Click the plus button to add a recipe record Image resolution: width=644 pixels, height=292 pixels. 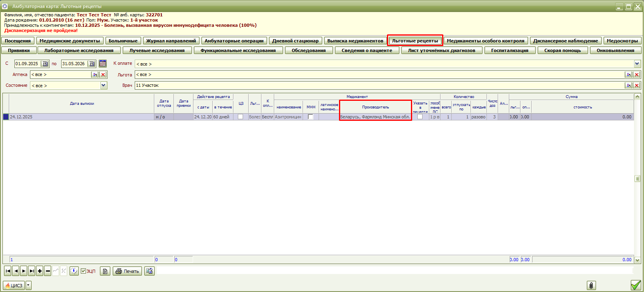tap(40, 271)
